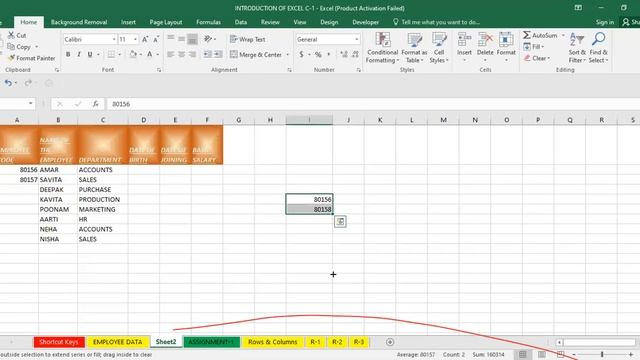Adjust the zoom slider in status bar
Screen dimensions: 640x360
(x=602, y=354)
